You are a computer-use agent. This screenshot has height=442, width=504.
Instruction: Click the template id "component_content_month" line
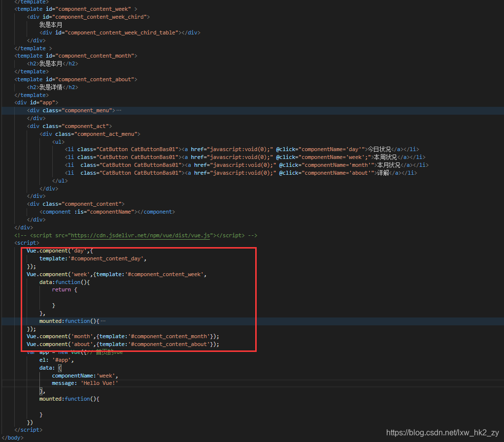coord(76,56)
